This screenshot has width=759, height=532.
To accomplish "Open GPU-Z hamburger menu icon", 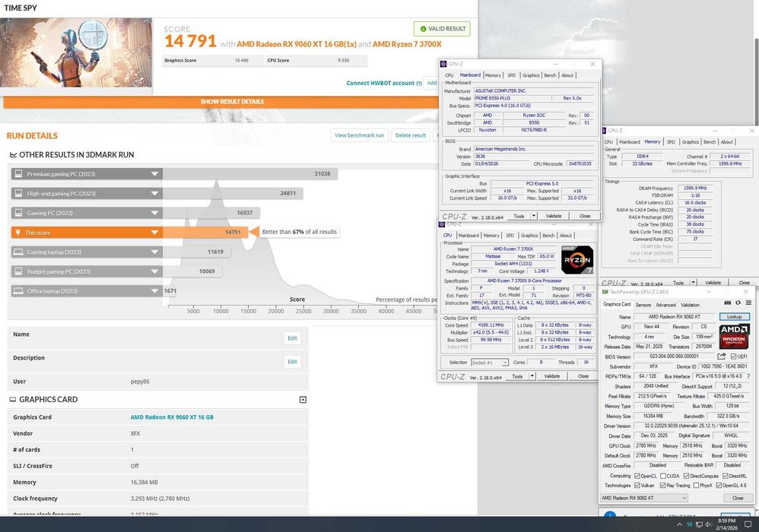I will (748, 302).
